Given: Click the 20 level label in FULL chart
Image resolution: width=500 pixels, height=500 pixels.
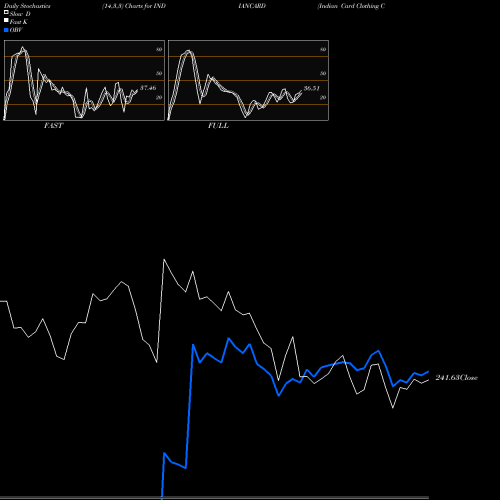Looking at the screenshot, I should click(323, 97).
